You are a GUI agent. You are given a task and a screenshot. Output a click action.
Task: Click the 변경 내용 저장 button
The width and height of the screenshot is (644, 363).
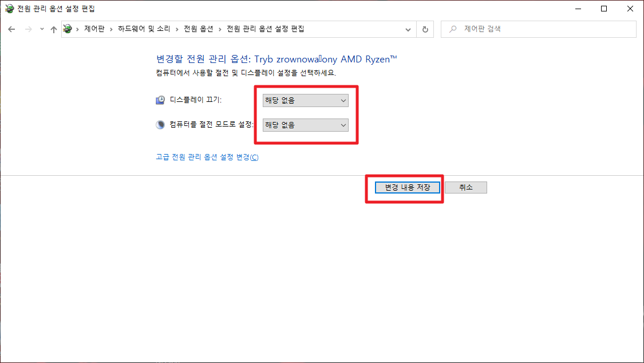(408, 188)
